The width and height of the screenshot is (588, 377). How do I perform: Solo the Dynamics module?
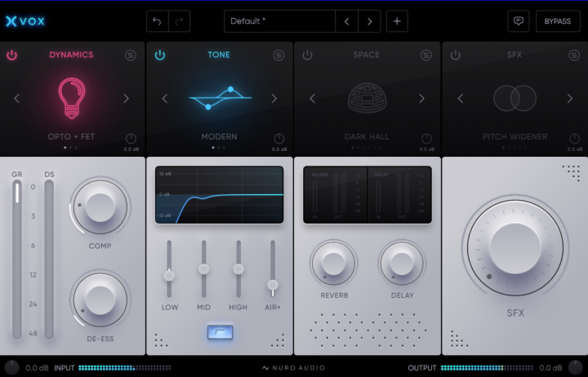(131, 55)
